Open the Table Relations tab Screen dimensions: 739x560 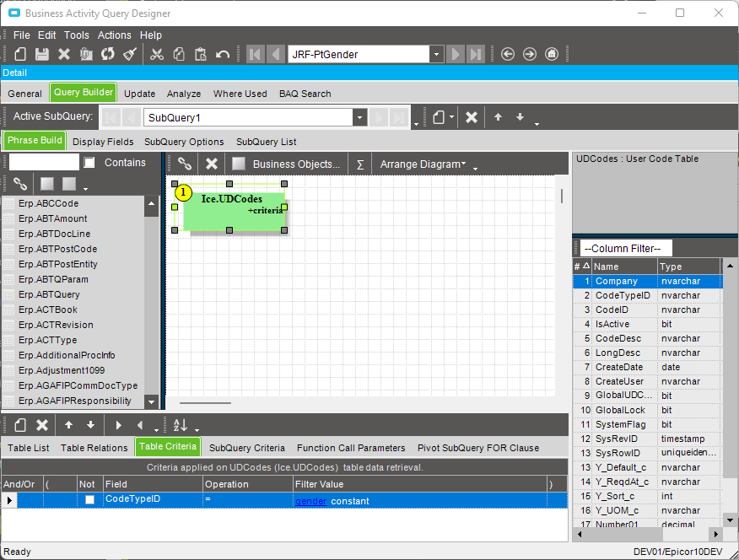coord(94,448)
